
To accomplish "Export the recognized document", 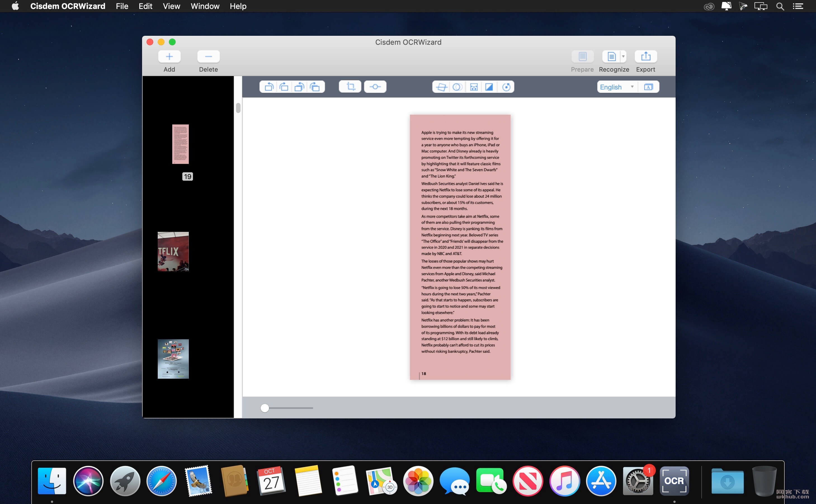I will pyautogui.click(x=646, y=56).
